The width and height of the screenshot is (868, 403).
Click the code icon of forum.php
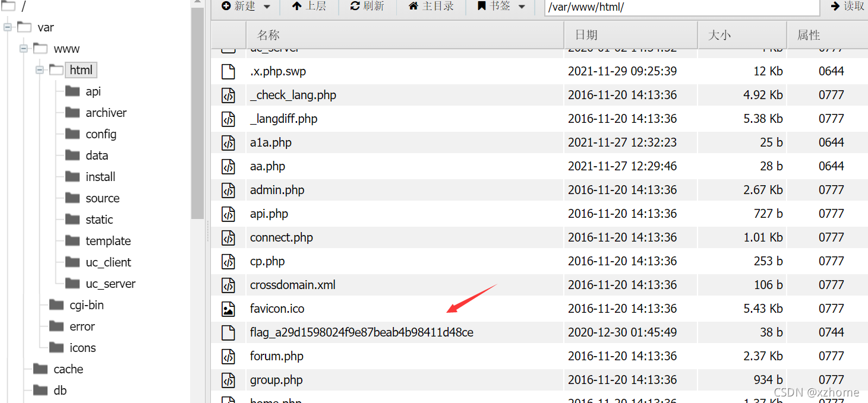[228, 356]
